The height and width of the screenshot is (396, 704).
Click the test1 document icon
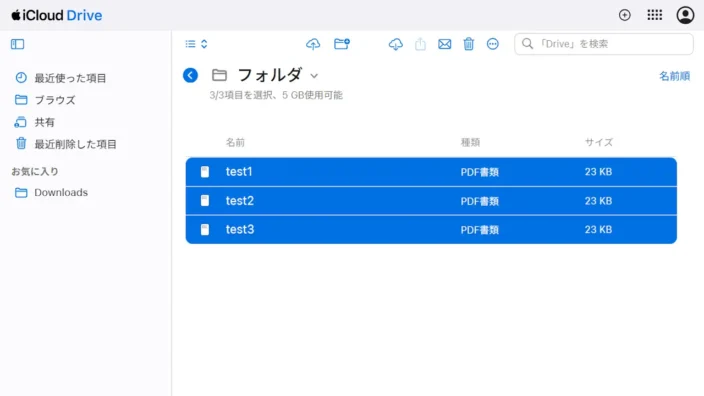click(x=205, y=172)
